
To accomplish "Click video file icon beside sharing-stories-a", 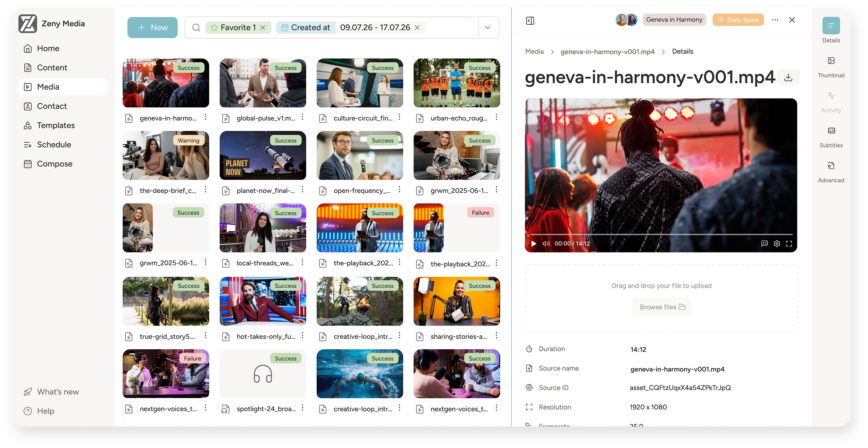I will coord(420,337).
